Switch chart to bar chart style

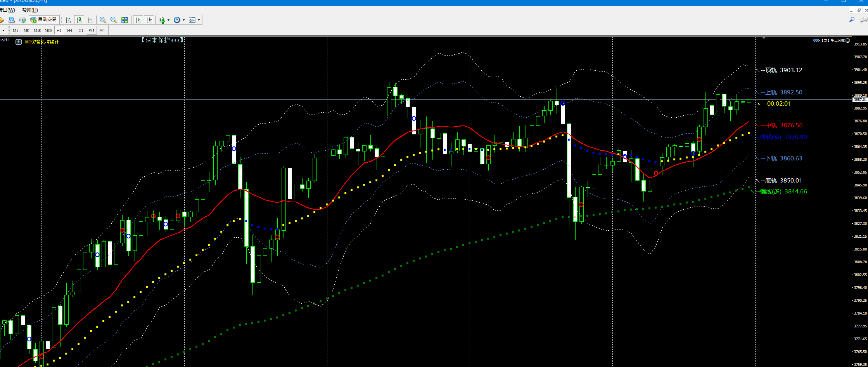click(68, 20)
